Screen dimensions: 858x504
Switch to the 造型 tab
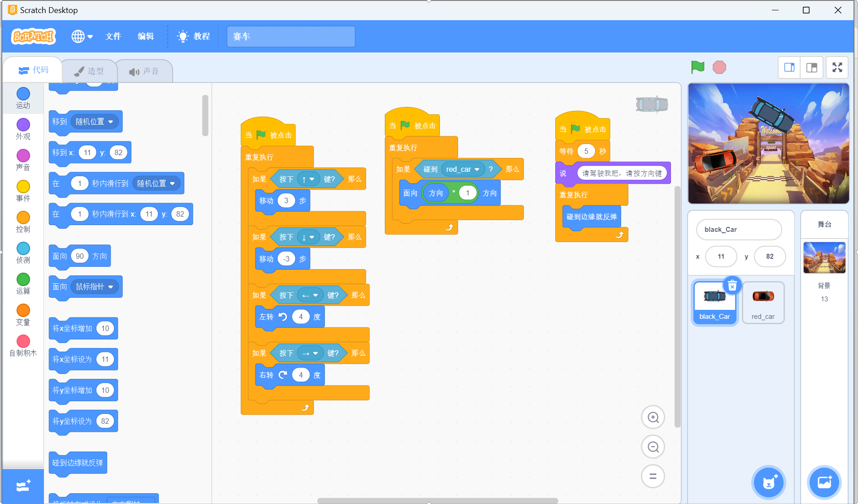tap(89, 71)
